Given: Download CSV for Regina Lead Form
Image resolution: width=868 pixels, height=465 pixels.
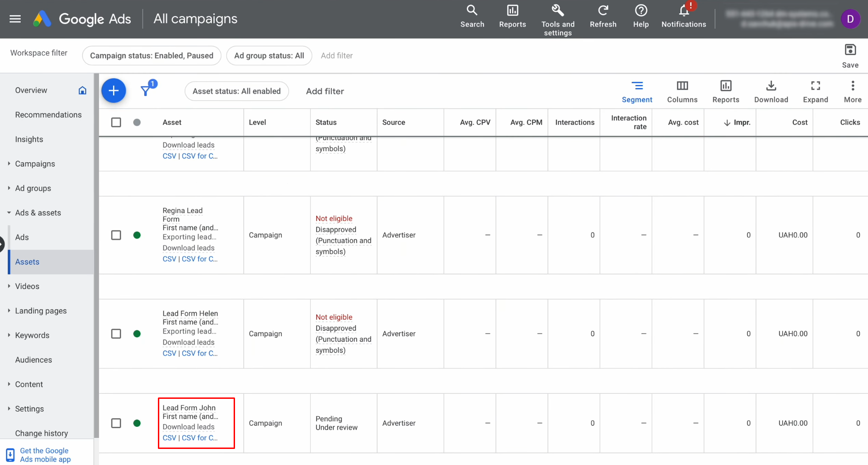Looking at the screenshot, I should [x=169, y=259].
